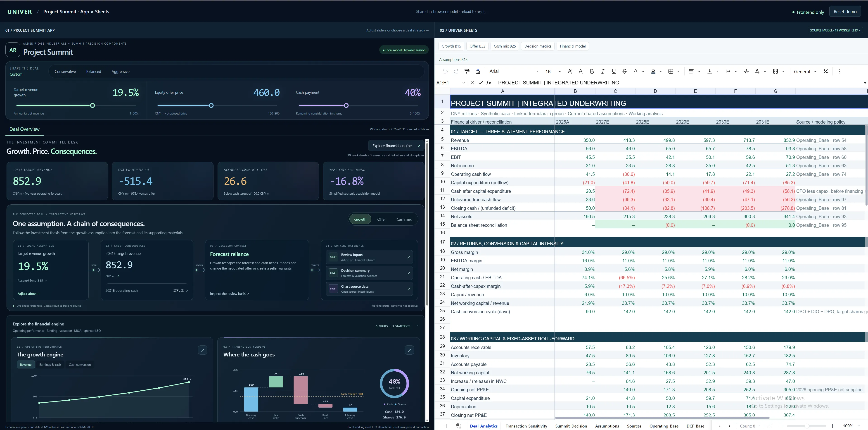Switch to the Assumptions sheet tab
This screenshot has height=430, width=868.
pos(607,426)
